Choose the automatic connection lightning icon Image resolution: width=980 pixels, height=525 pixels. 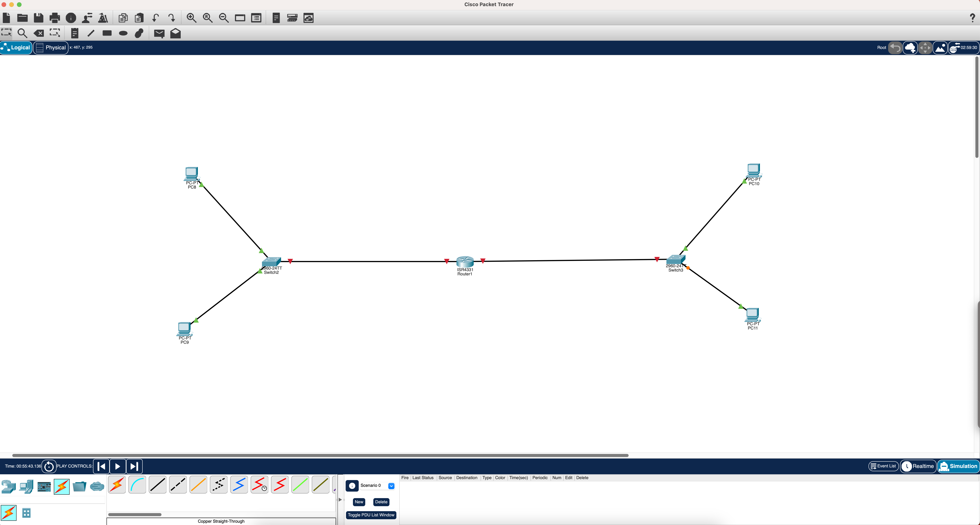tap(117, 485)
